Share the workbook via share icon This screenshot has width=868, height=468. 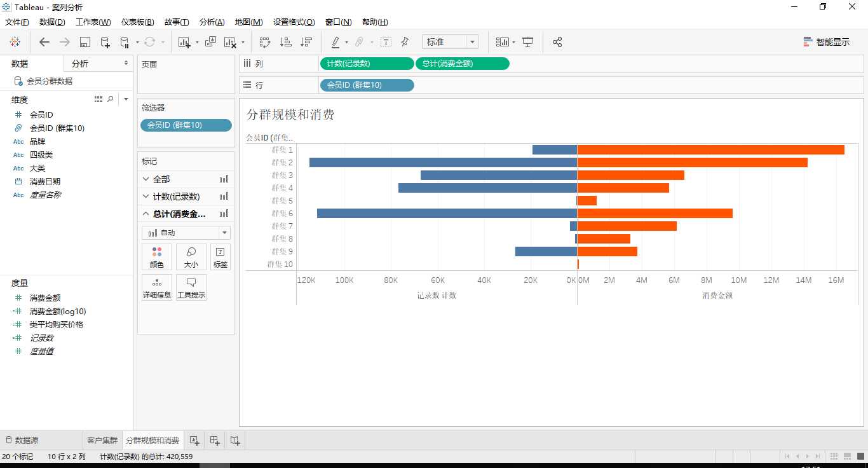[557, 42]
